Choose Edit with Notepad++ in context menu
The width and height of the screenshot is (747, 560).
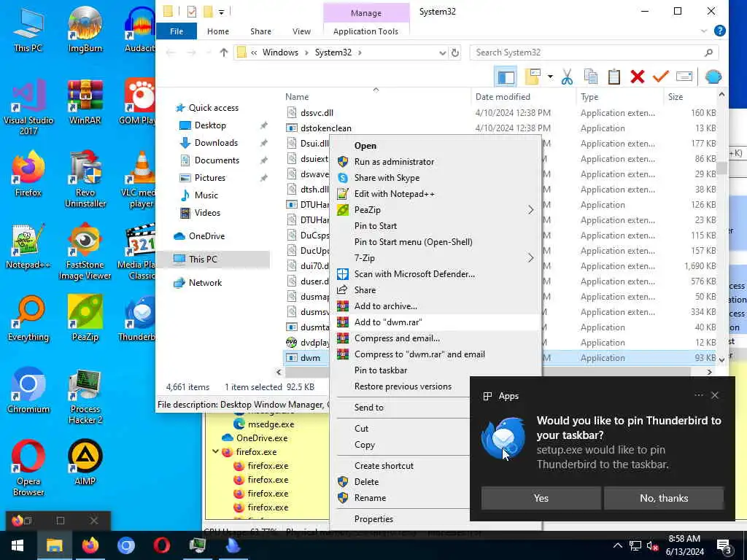pyautogui.click(x=395, y=194)
